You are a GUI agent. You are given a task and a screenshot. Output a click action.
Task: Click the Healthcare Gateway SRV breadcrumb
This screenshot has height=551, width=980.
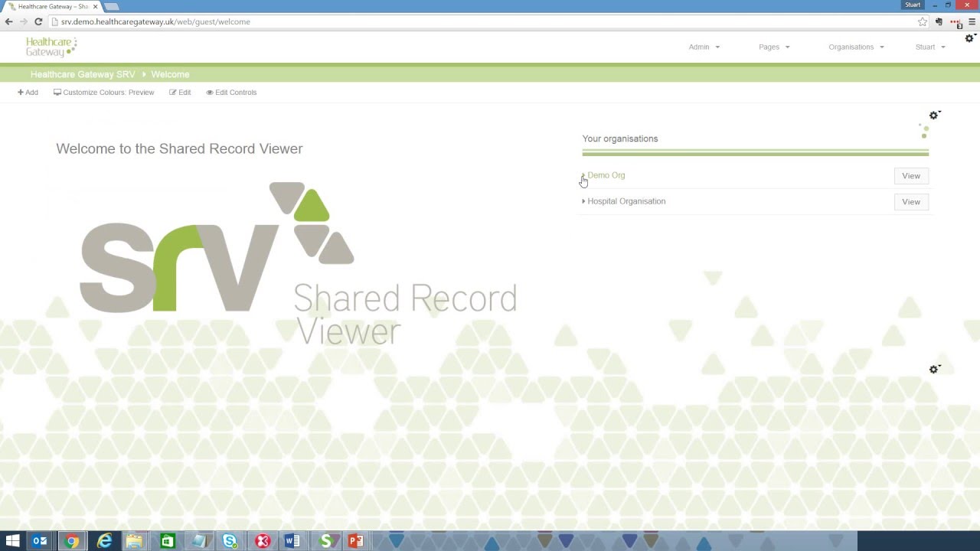tap(83, 74)
